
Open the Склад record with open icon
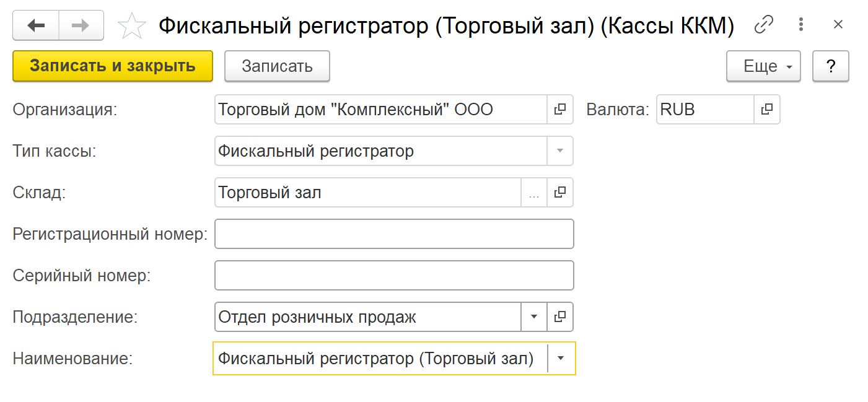click(560, 193)
